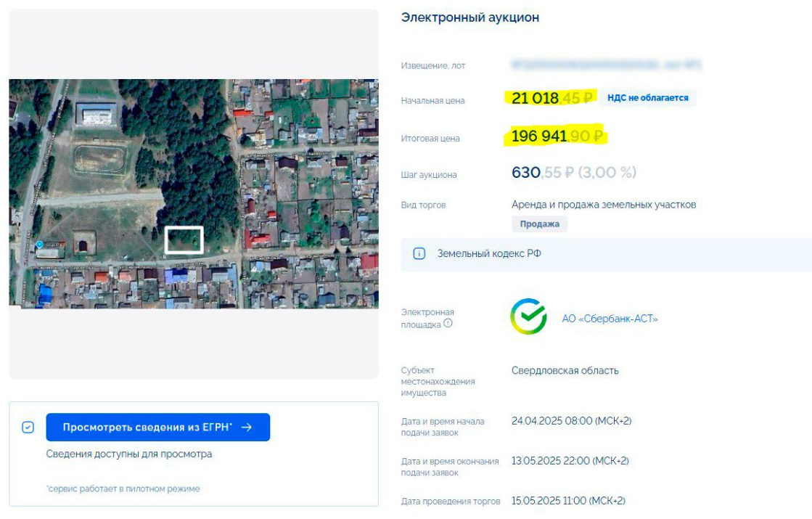Select the white-outlined land plot on map
This screenshot has width=812, height=519.
coord(184,240)
